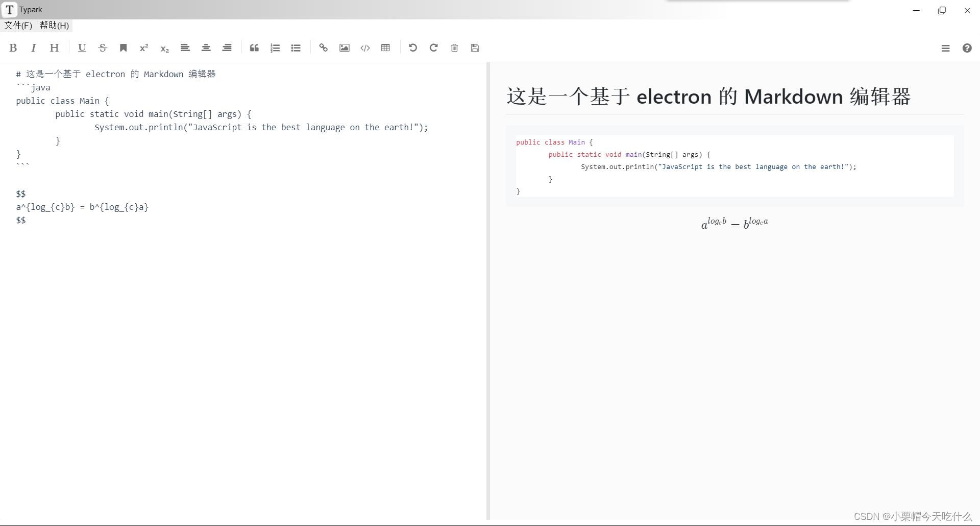Click the System.out.println line in the editor
Screen dimensions: 980x526
point(261,127)
